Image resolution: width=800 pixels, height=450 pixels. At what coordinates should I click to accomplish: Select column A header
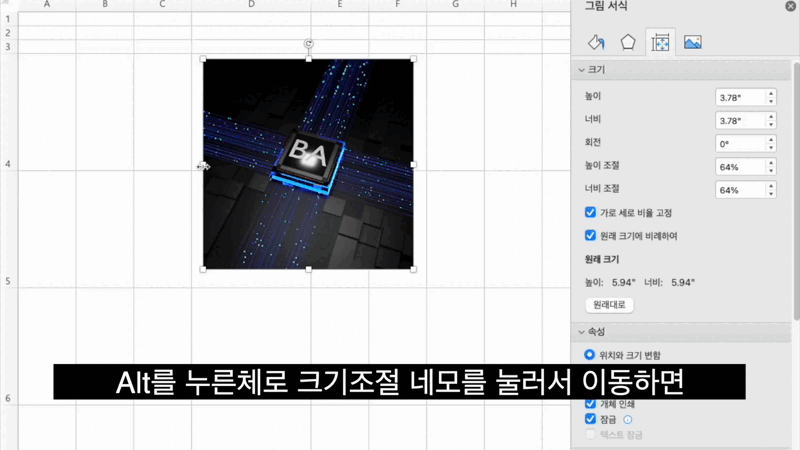47,5
